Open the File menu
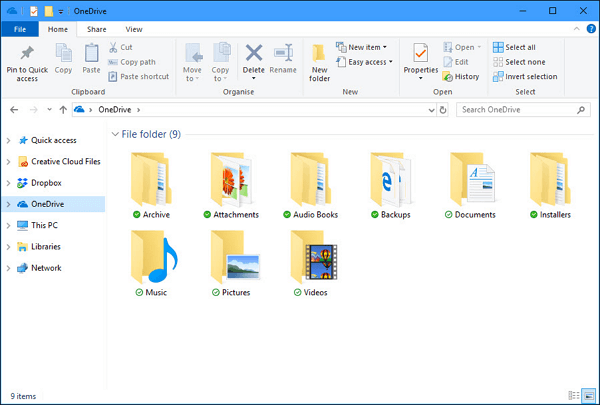 coord(20,30)
